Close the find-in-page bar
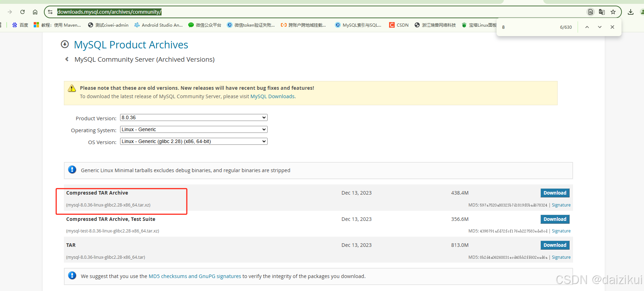This screenshot has width=644, height=291. point(612,27)
